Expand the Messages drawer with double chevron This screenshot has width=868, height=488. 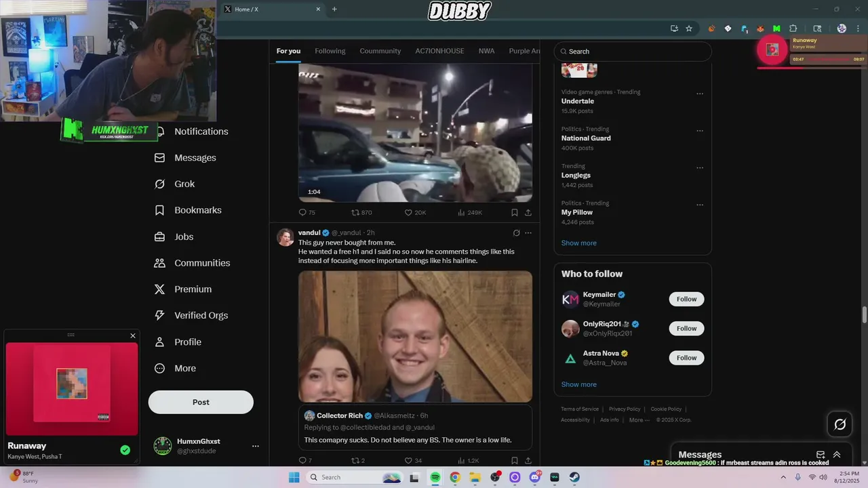click(837, 455)
